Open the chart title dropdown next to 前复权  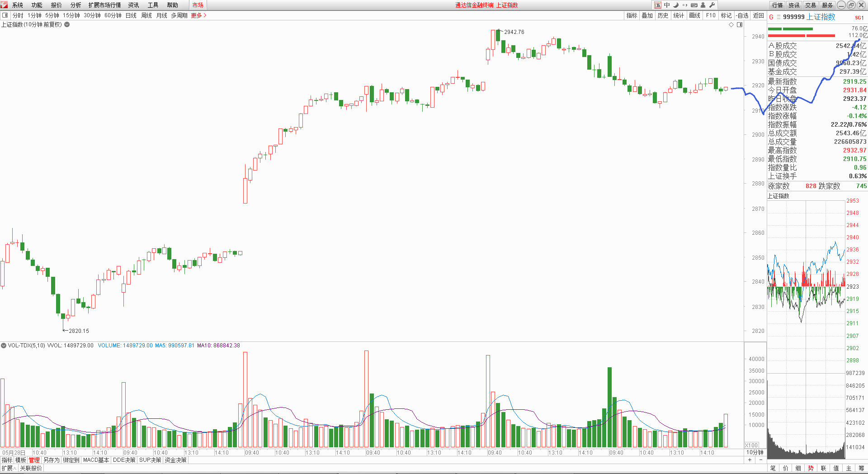click(67, 24)
